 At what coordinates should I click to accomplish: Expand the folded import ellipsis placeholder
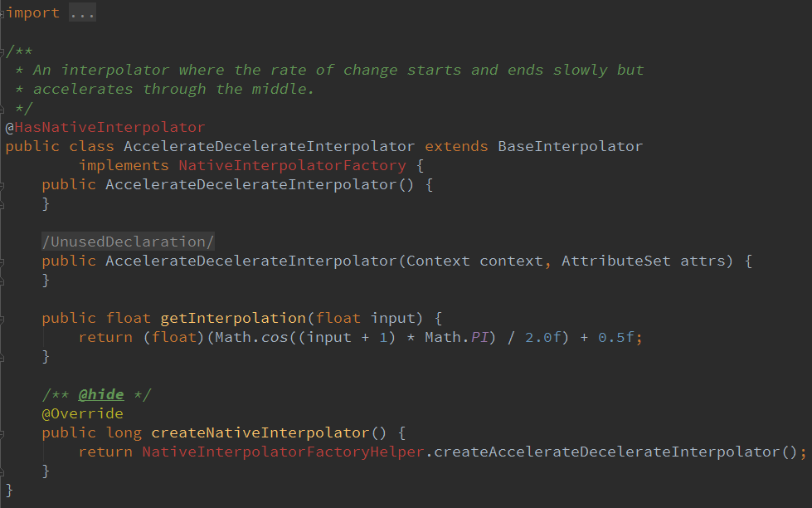[82, 13]
